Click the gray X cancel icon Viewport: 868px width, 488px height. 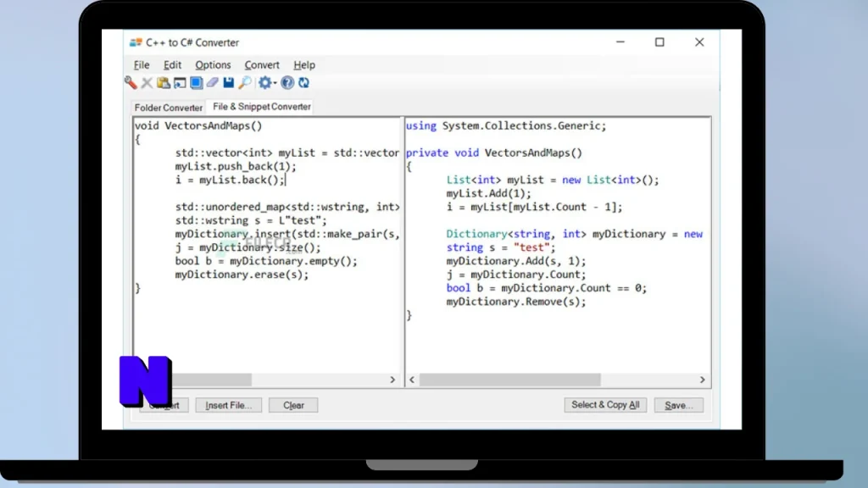(147, 83)
